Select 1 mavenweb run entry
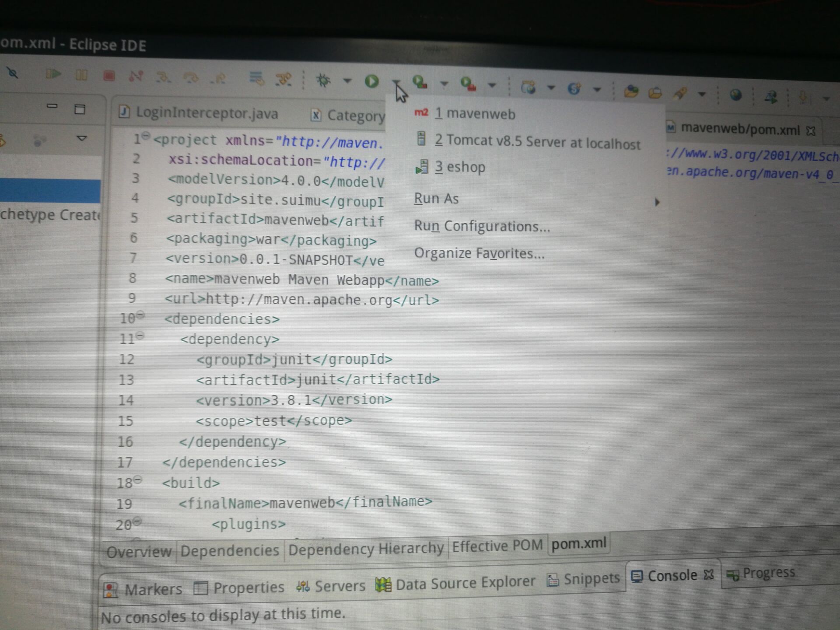840x630 pixels. click(x=475, y=114)
